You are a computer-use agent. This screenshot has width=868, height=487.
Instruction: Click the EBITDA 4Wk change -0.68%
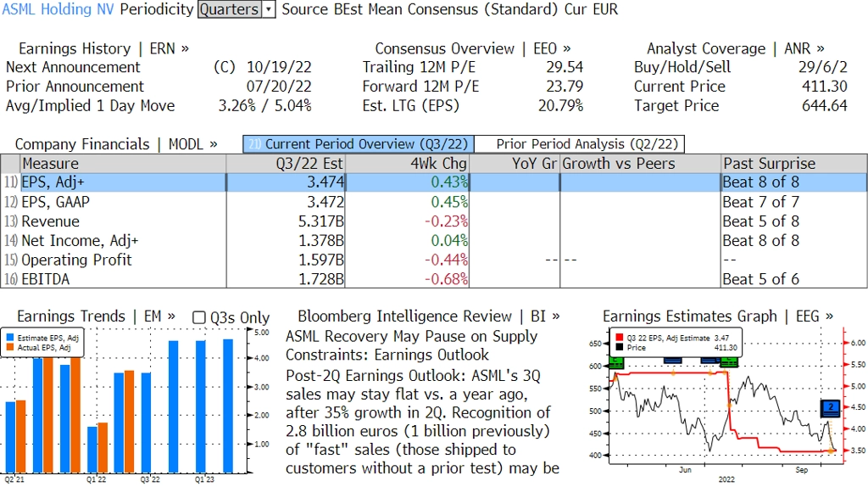pyautogui.click(x=446, y=279)
